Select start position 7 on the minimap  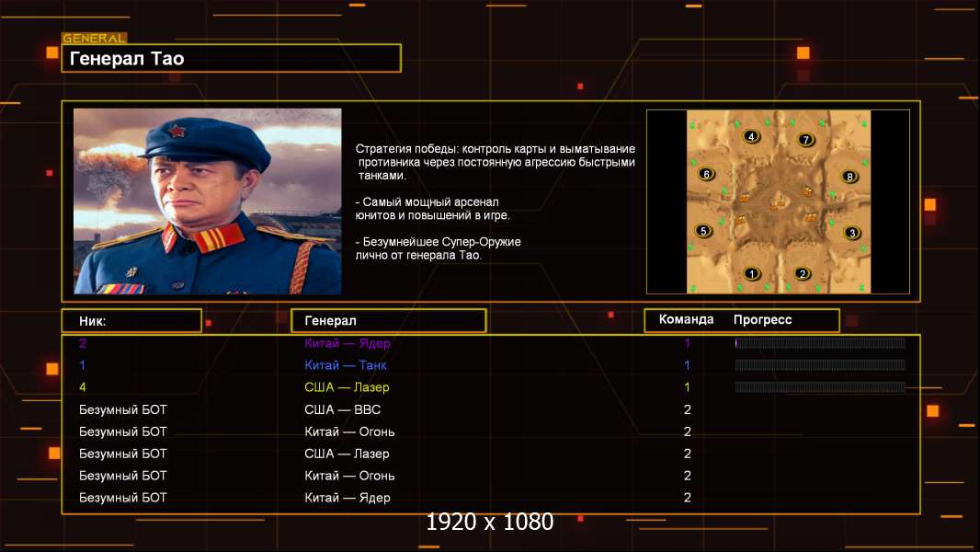[x=806, y=140]
